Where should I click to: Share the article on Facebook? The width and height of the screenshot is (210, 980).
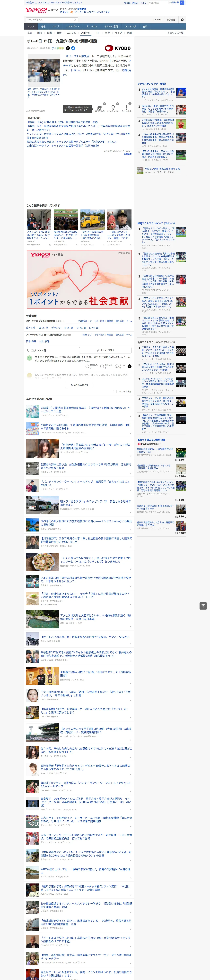click(73, 48)
